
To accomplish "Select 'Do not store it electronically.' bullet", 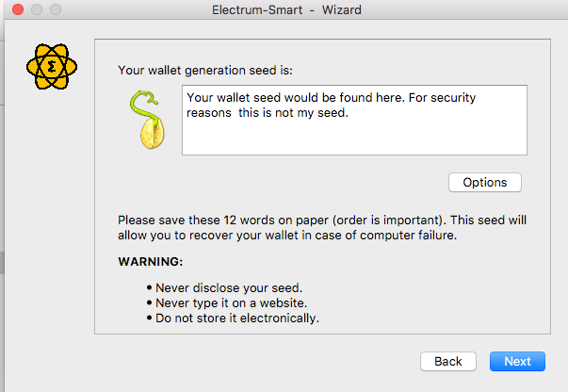I will click(237, 318).
